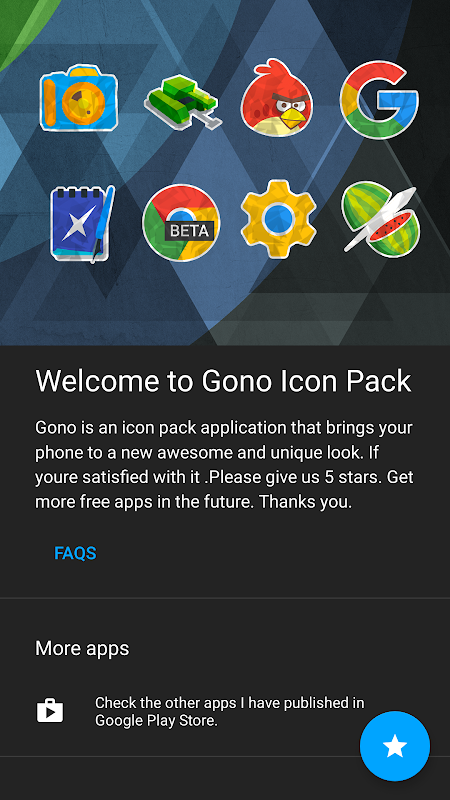Tap the blue center of the gear icon

(x=279, y=219)
